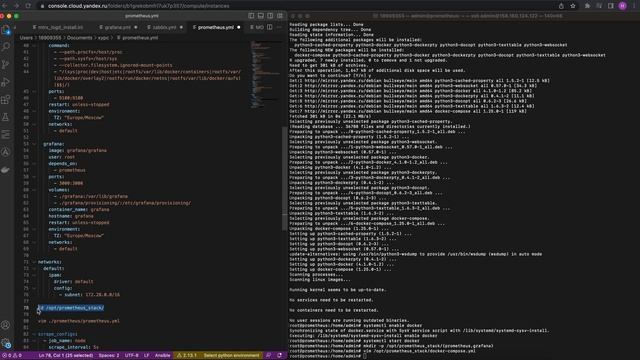This screenshot has height=360, width=640.
Task: Click the Documents breadcrumb segment
Action: tap(79, 38)
